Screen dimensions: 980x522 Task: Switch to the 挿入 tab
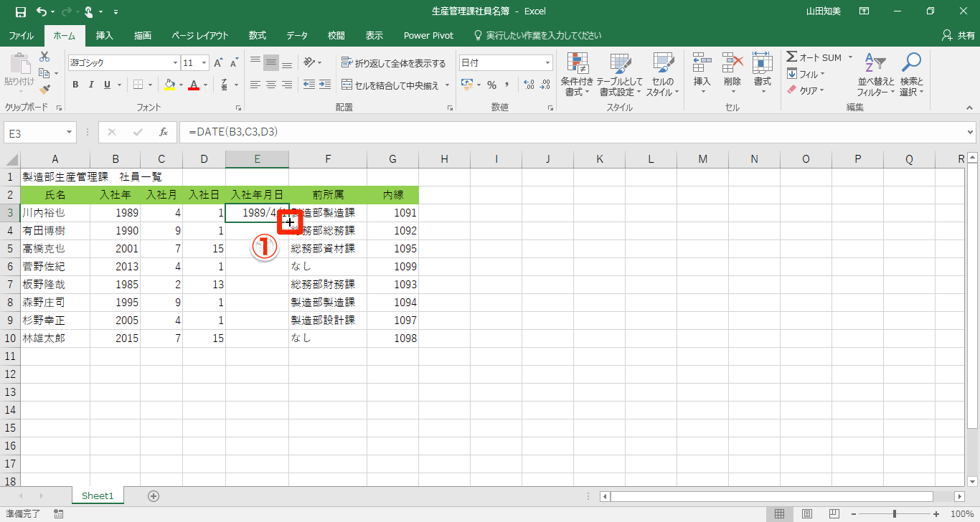click(x=105, y=35)
